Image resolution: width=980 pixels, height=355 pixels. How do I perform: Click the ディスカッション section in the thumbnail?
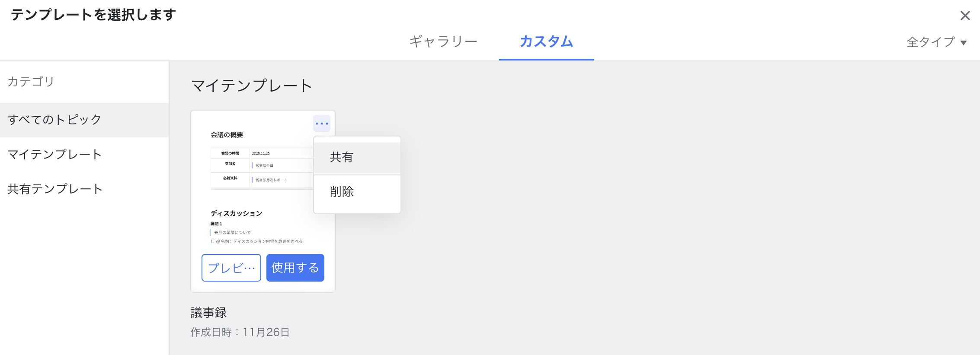click(x=237, y=213)
